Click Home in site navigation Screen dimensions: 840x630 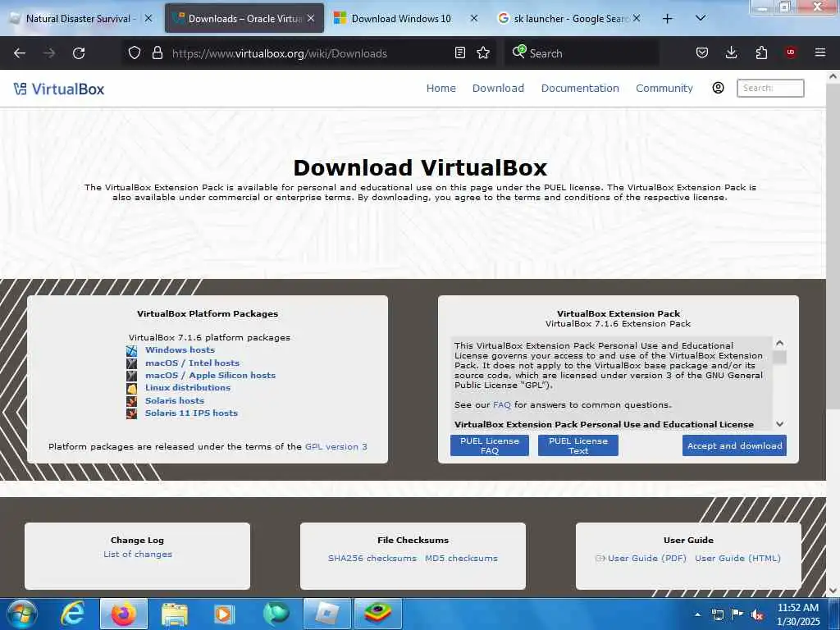441,89
